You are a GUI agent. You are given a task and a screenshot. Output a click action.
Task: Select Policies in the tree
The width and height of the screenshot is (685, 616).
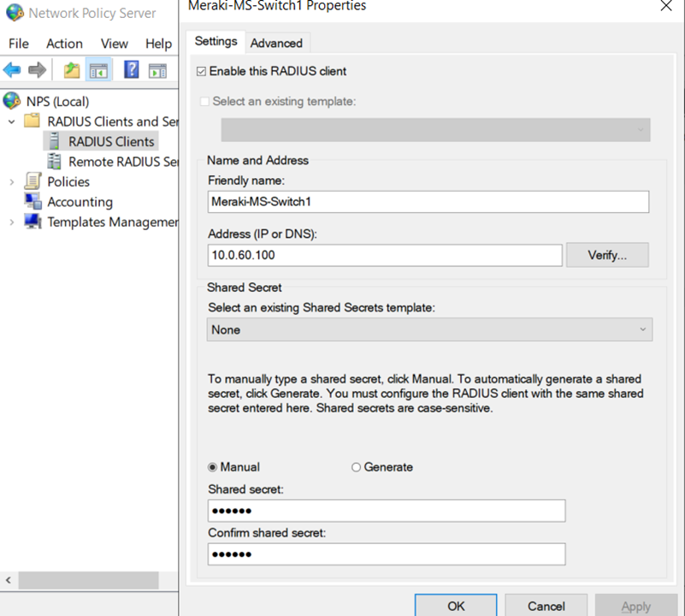(68, 182)
